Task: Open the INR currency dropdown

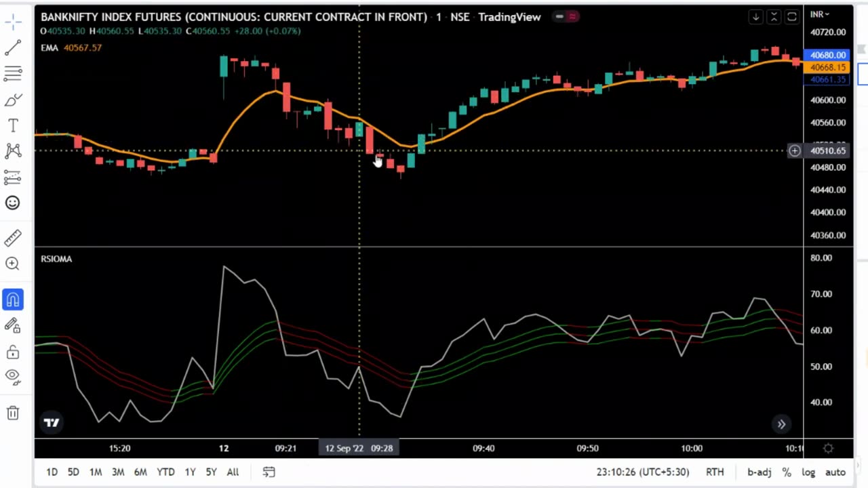Action: click(x=820, y=14)
